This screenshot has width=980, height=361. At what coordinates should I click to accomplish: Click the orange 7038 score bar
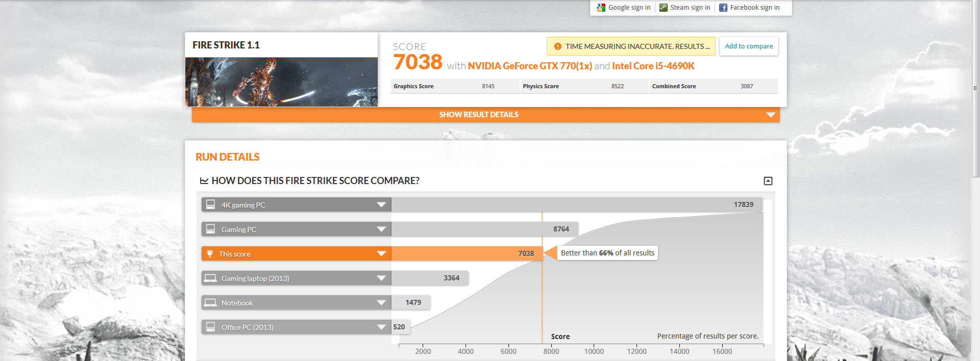click(467, 253)
